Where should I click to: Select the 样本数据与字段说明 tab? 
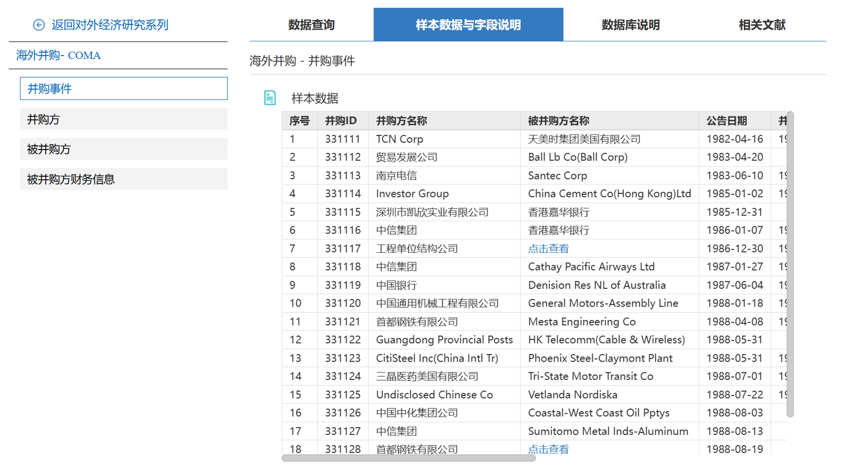point(468,25)
